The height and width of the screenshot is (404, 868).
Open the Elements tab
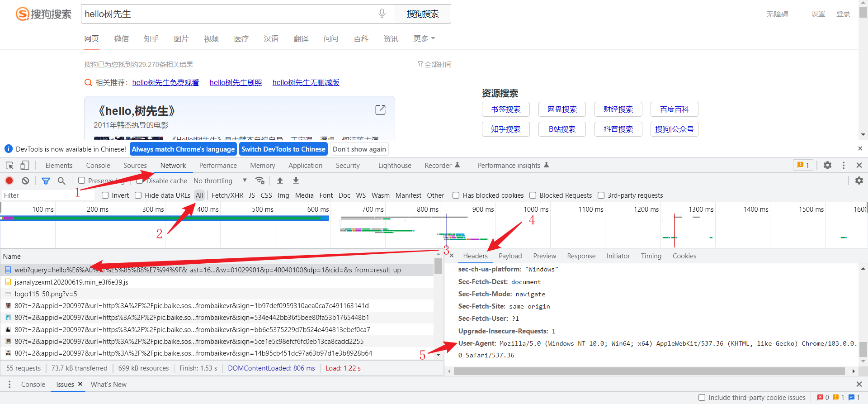[x=59, y=165]
